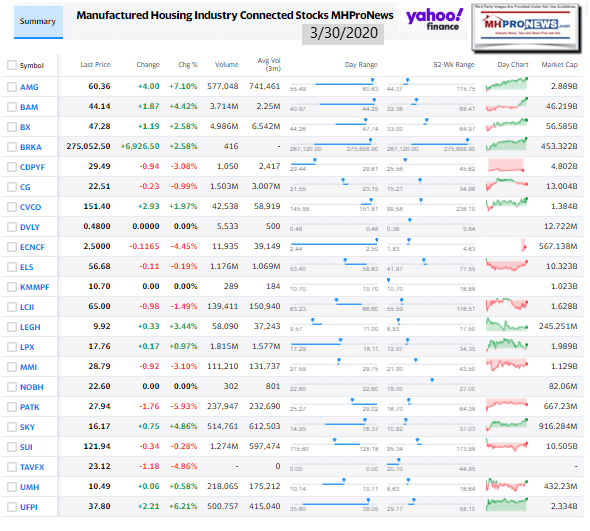Click the SUI day chart sparkline
The height and width of the screenshot is (531, 590).
[506, 444]
